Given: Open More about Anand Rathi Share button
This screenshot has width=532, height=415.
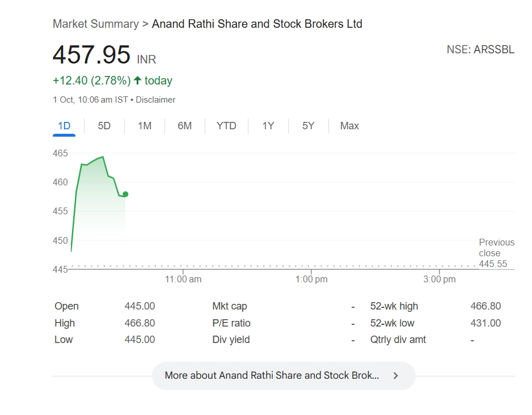Looking at the screenshot, I should coord(272,375).
